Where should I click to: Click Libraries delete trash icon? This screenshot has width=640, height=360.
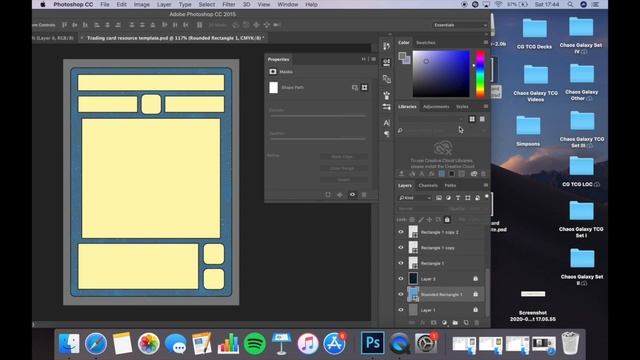point(483,173)
